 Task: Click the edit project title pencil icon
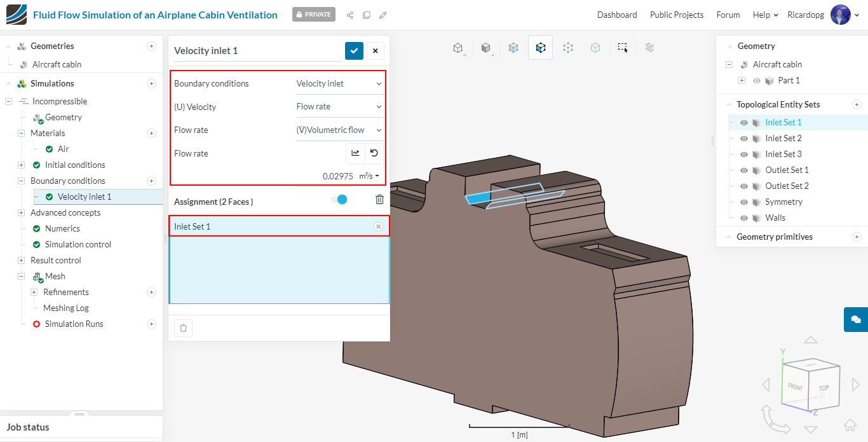click(x=383, y=15)
